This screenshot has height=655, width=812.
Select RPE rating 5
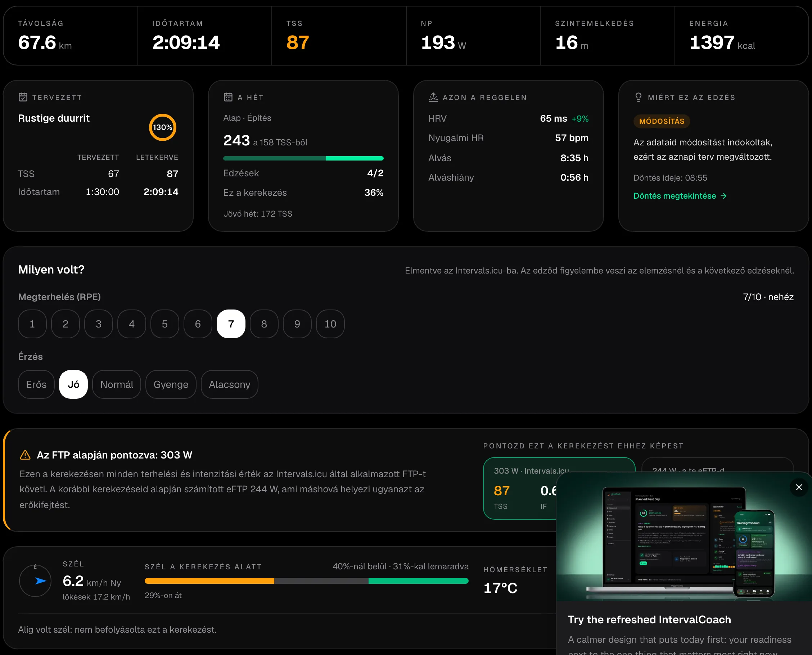point(165,324)
